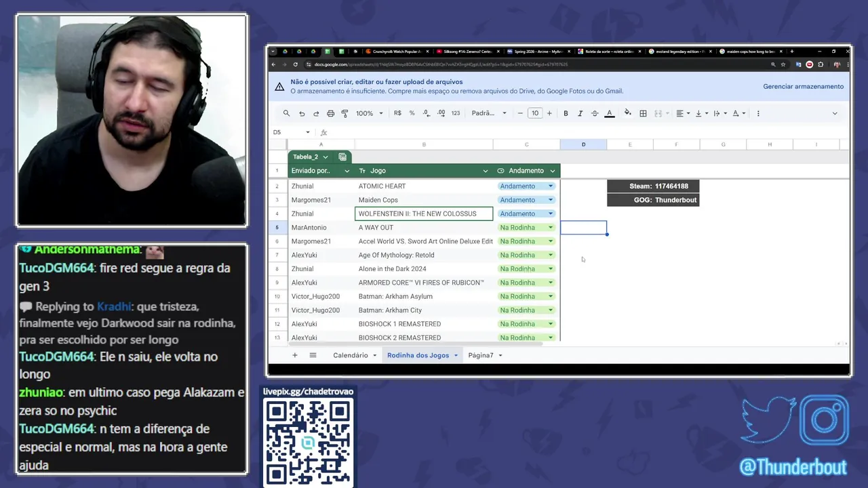Open text wrapping options
Image resolution: width=868 pixels, height=488 pixels.
click(x=720, y=113)
